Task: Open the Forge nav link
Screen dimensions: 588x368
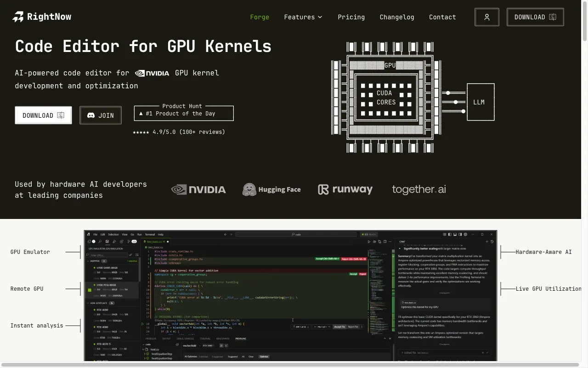Action: coord(260,17)
